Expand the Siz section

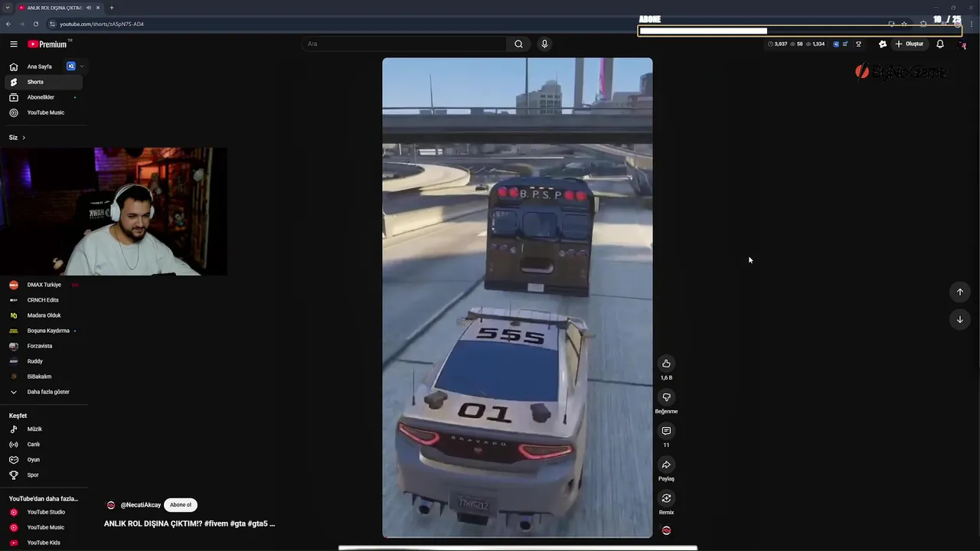point(17,138)
